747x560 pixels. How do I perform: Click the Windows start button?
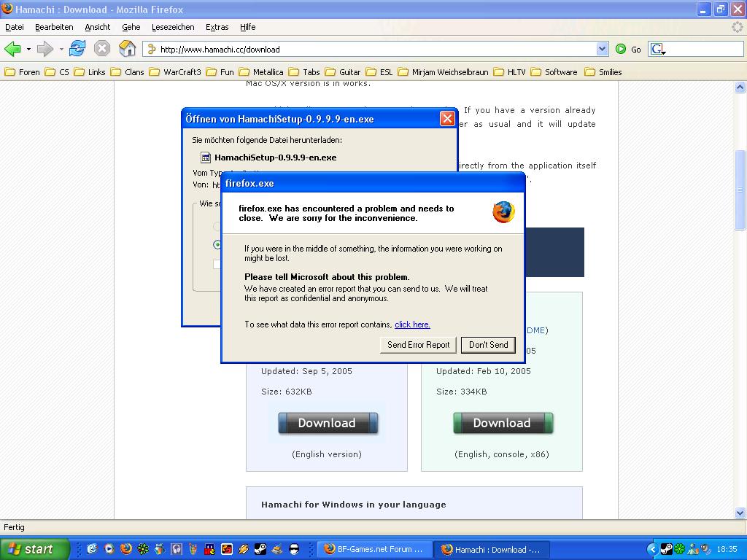pos(34,549)
